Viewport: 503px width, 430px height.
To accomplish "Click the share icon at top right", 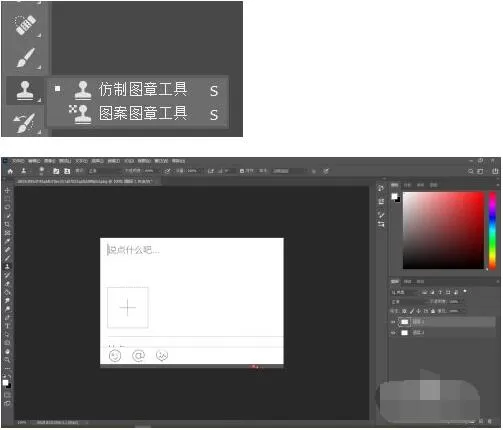I will coord(495,171).
